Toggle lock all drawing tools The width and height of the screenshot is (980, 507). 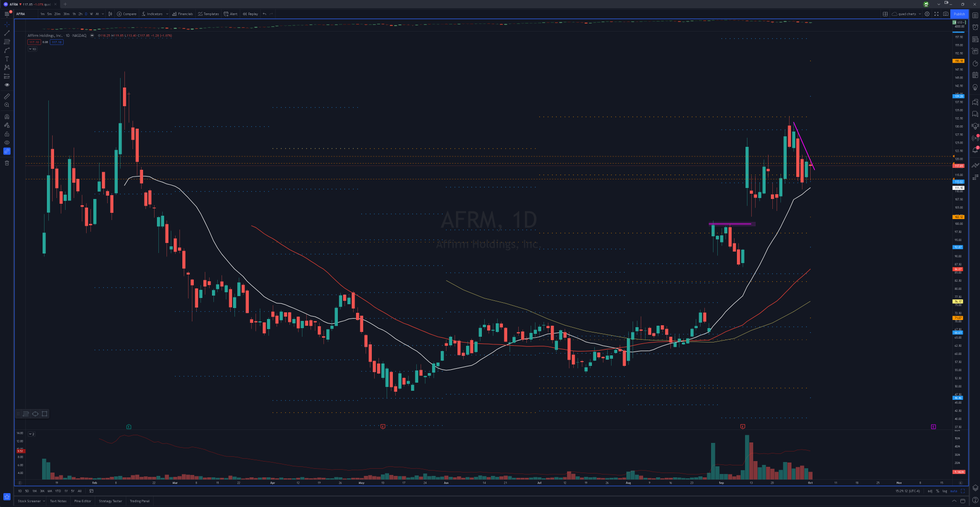(x=7, y=134)
